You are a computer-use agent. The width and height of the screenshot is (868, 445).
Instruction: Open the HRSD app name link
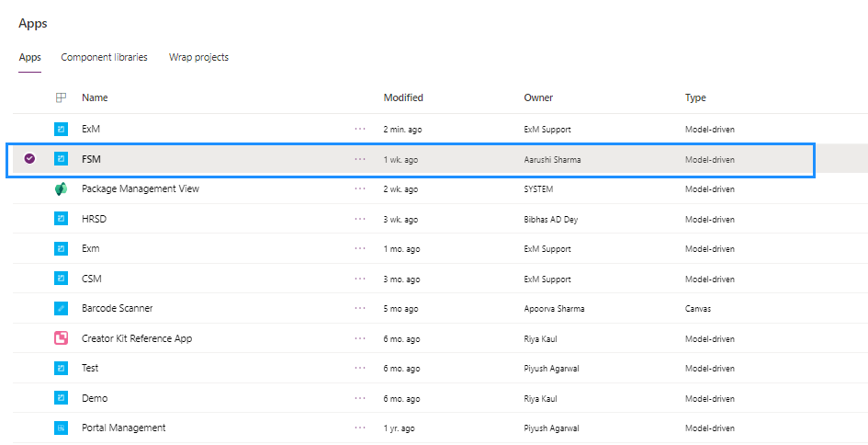tap(94, 219)
